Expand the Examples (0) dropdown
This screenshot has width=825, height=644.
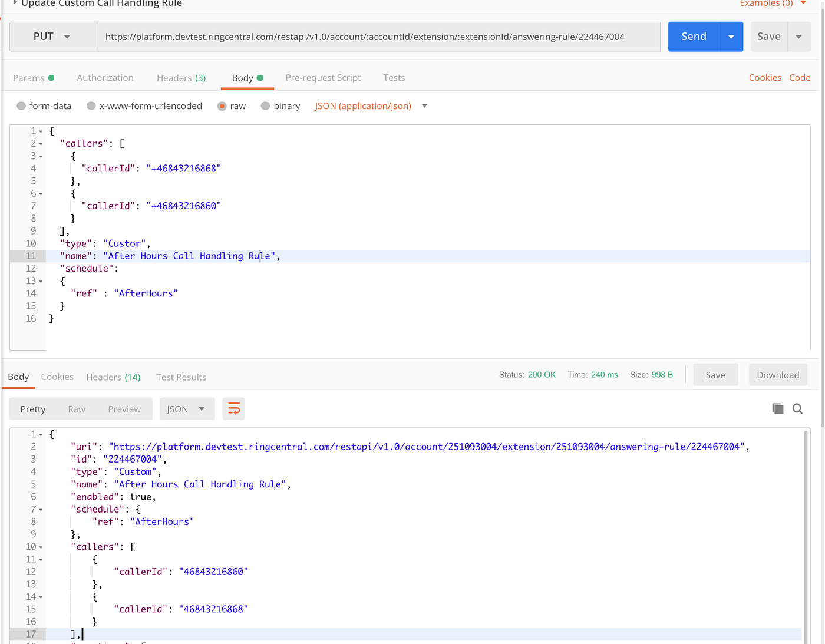click(x=774, y=4)
